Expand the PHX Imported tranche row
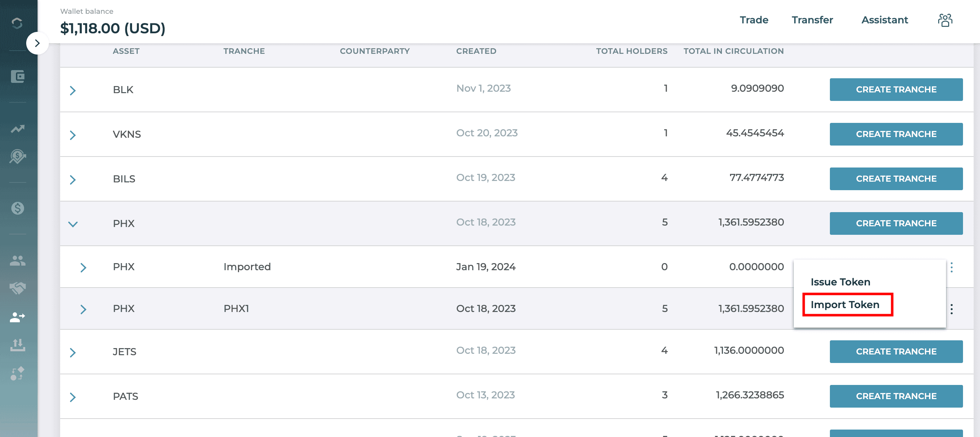The image size is (980, 437). 84,268
